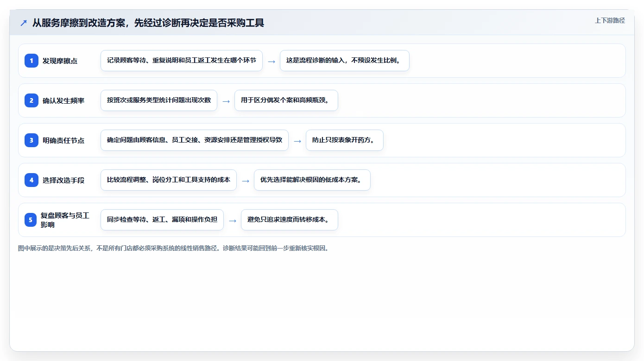Viewport: 644px width, 361px height.
Task: Open the 比较流程调整、岗位分工 card
Action: tap(169, 180)
